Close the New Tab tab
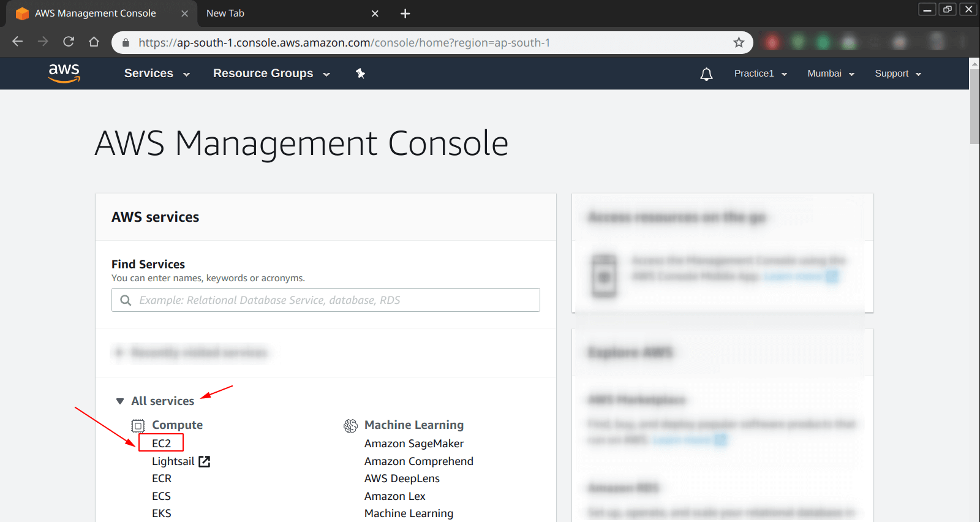The image size is (980, 522). (375, 13)
